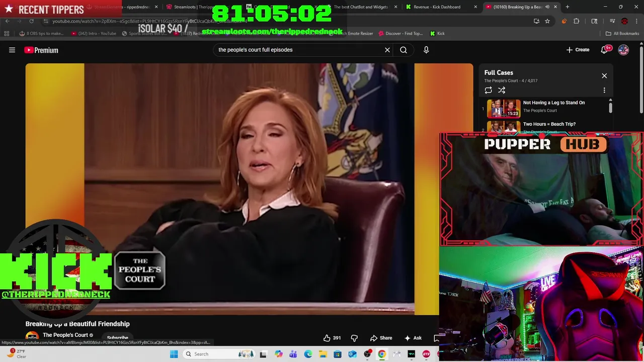This screenshot has width=644, height=362.
Task: Open The People's Court channel name
Action: pos(65,335)
